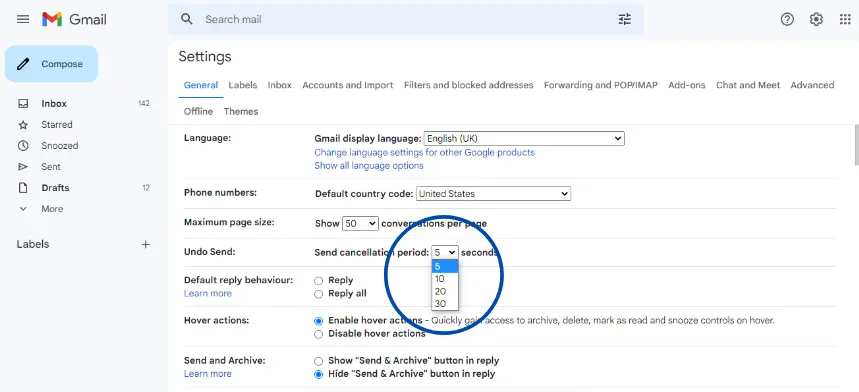Viewport: 859px width, 392px height.
Task: Open Forwarding and POP/IMAP tab
Action: [600, 85]
